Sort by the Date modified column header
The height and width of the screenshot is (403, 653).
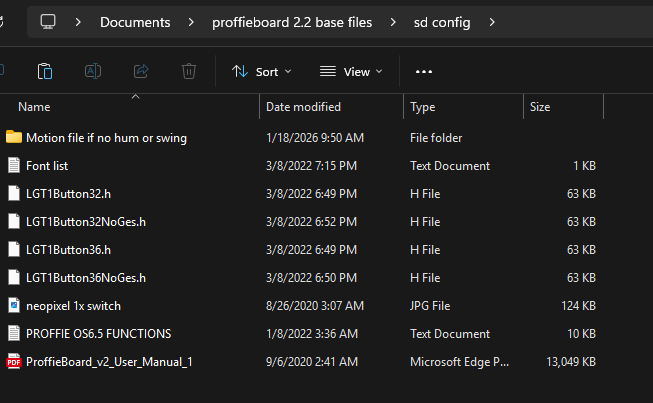tap(303, 107)
